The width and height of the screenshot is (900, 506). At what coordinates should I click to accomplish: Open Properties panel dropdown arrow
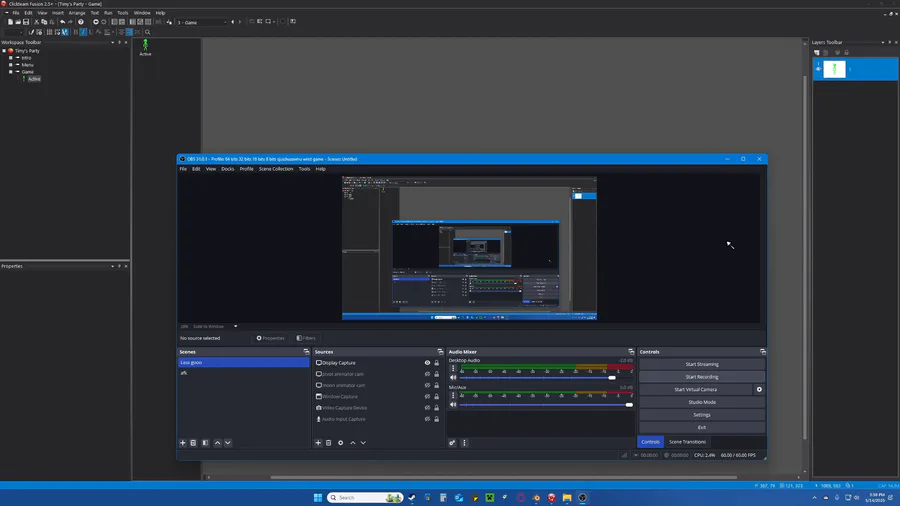click(x=112, y=266)
